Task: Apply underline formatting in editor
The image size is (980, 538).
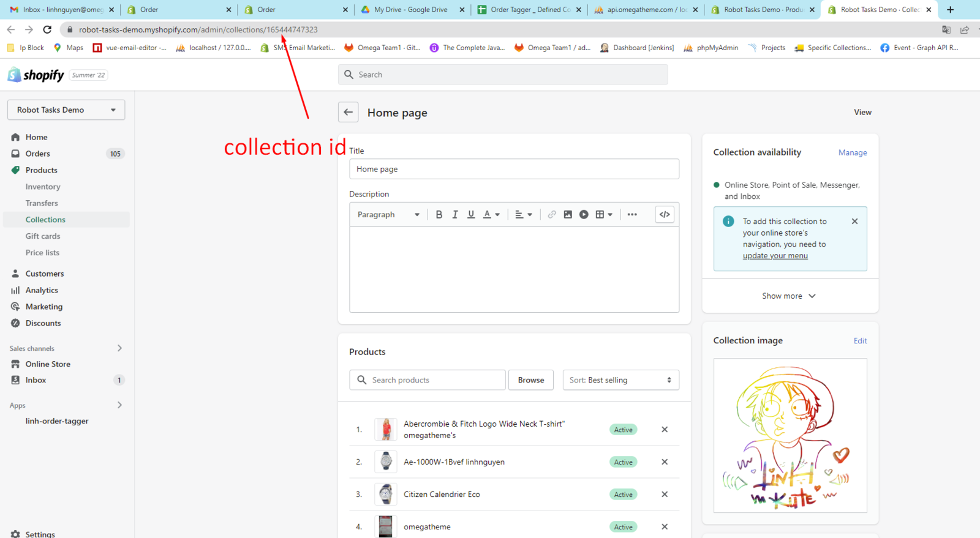Action: [470, 215]
